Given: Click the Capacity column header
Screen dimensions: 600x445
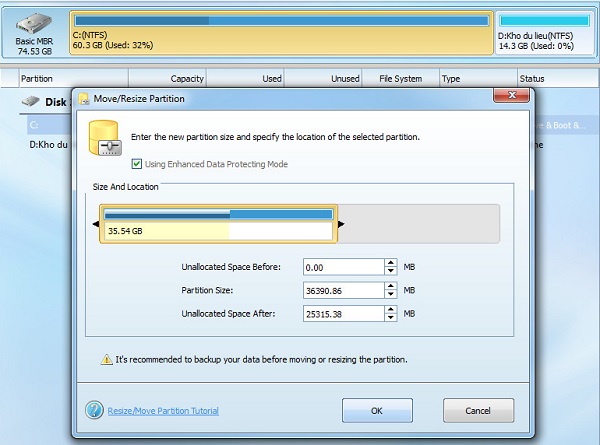Looking at the screenshot, I should click(187, 78).
